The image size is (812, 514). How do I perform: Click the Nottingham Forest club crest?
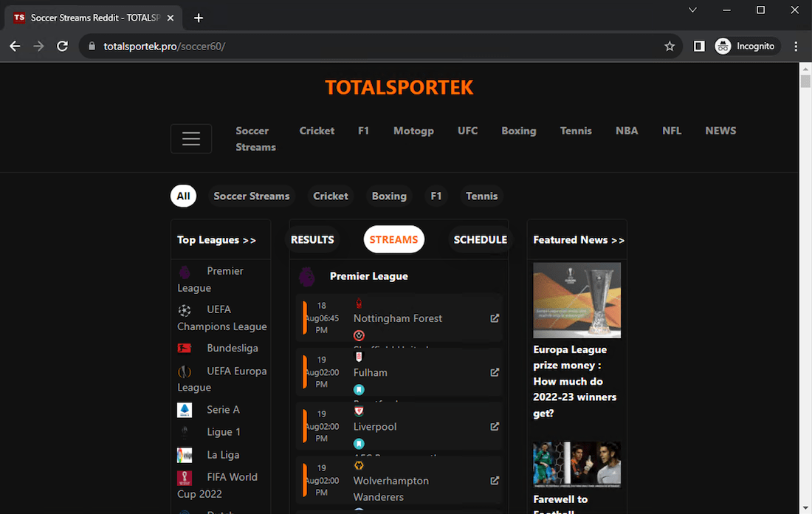358,303
